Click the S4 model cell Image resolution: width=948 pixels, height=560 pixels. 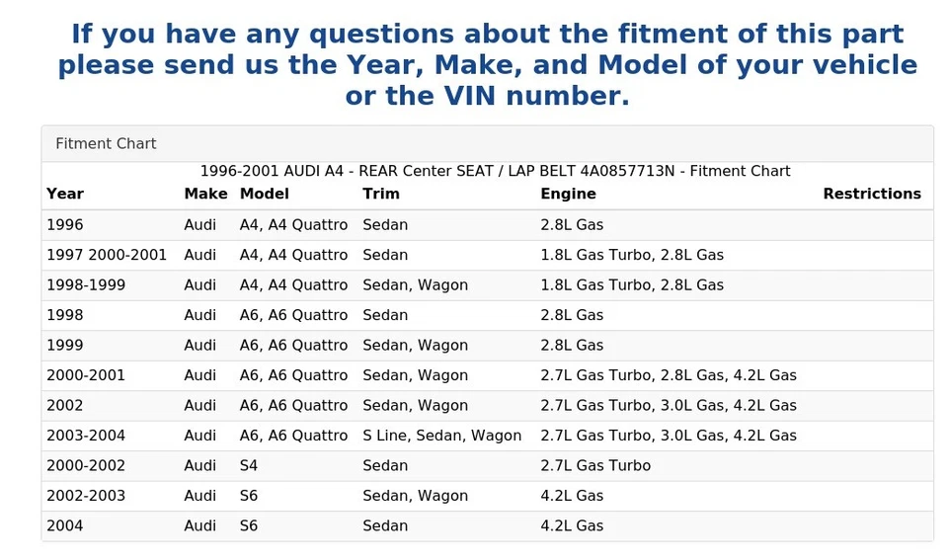(x=249, y=466)
